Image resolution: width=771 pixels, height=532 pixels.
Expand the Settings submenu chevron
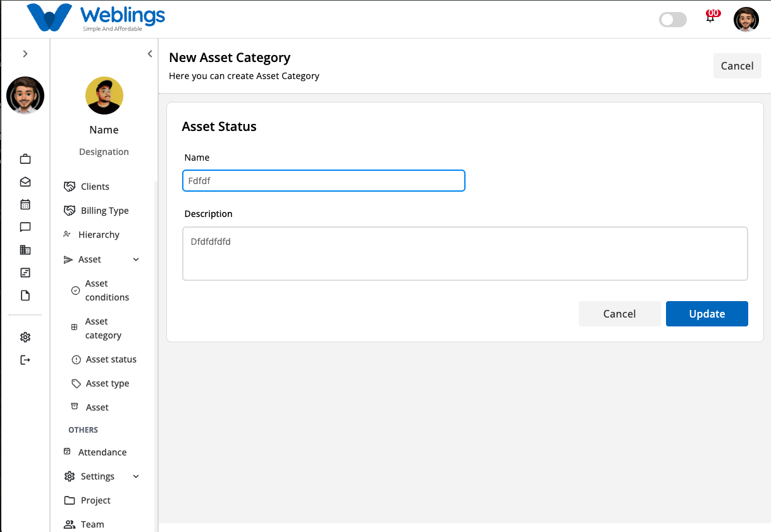click(x=136, y=476)
